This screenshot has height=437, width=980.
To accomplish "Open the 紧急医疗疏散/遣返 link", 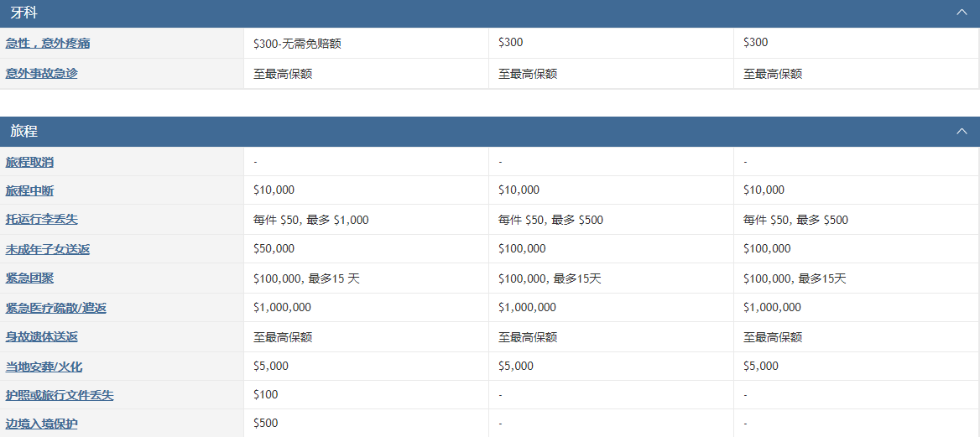I will pos(55,308).
